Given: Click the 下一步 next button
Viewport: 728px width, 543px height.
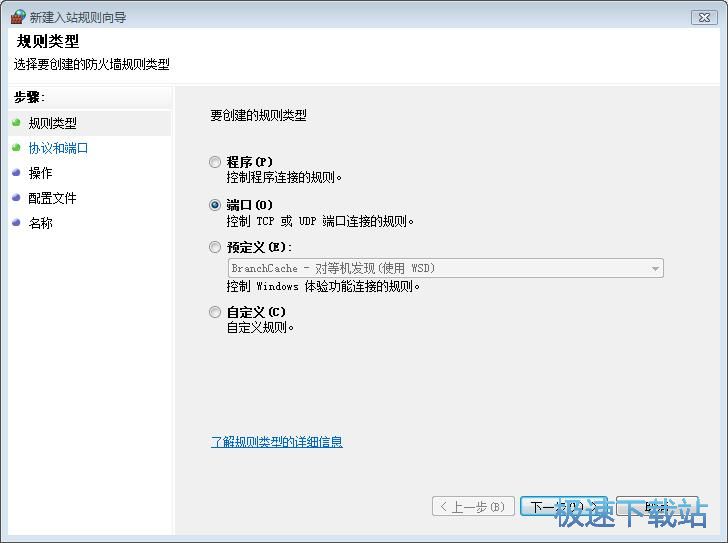Looking at the screenshot, I should point(564,506).
